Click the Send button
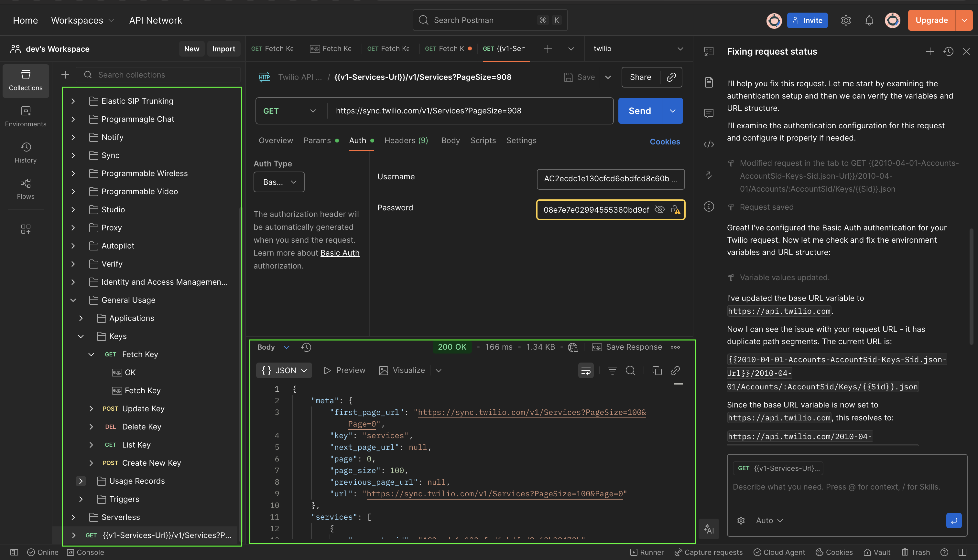The height and width of the screenshot is (560, 978). [639, 111]
